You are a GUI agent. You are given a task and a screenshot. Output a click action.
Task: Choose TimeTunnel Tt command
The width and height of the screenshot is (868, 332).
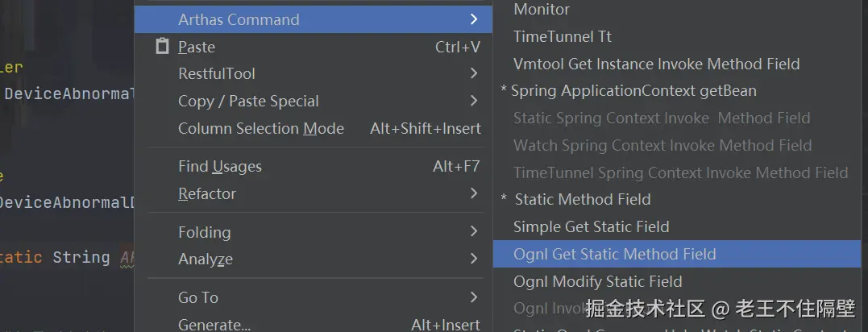tap(563, 36)
